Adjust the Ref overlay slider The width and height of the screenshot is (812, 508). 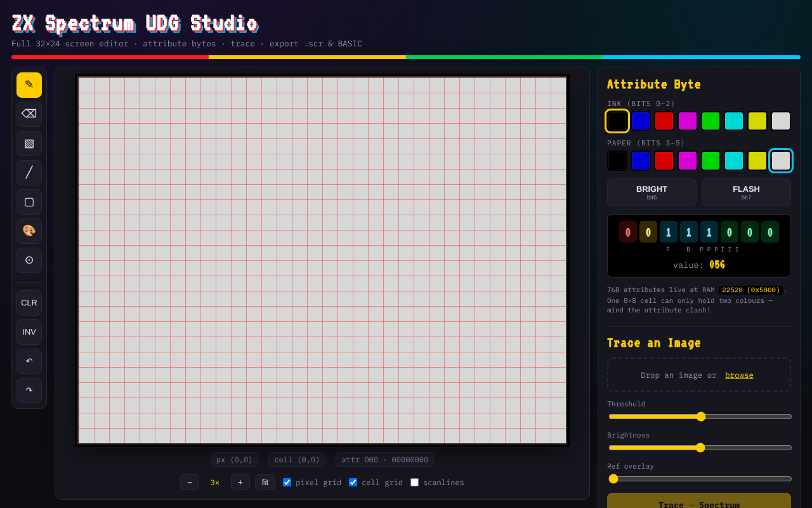pyautogui.click(x=700, y=479)
